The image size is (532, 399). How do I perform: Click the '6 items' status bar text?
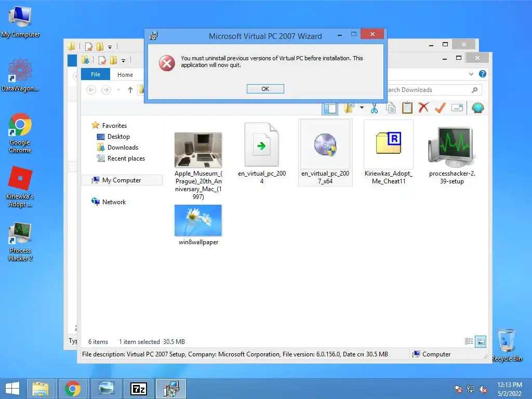pyautogui.click(x=98, y=342)
